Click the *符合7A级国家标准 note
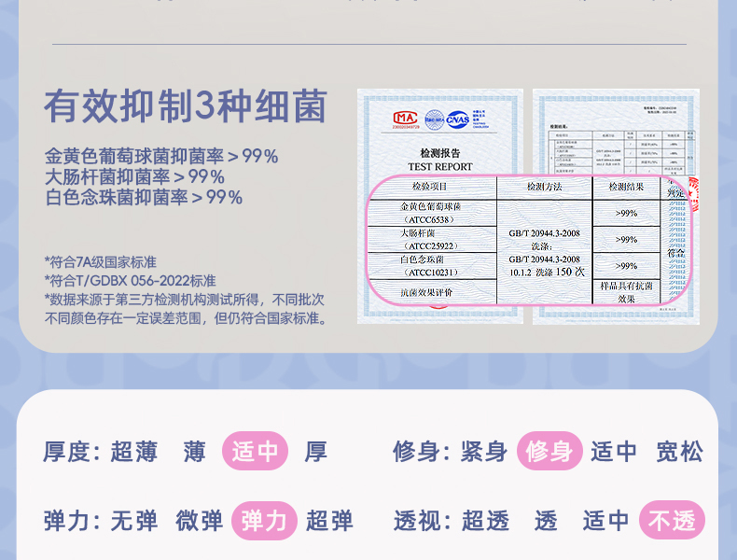The image size is (737, 560). (100, 262)
